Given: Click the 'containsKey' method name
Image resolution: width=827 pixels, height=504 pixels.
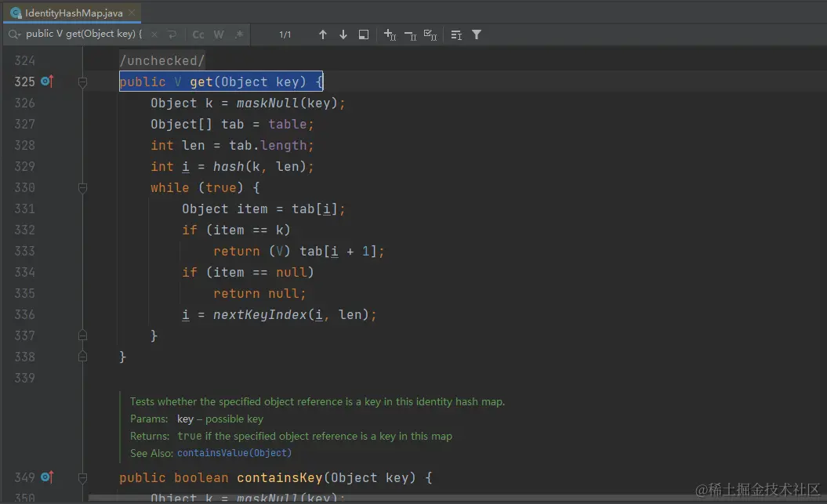Looking at the screenshot, I should [x=280, y=477].
